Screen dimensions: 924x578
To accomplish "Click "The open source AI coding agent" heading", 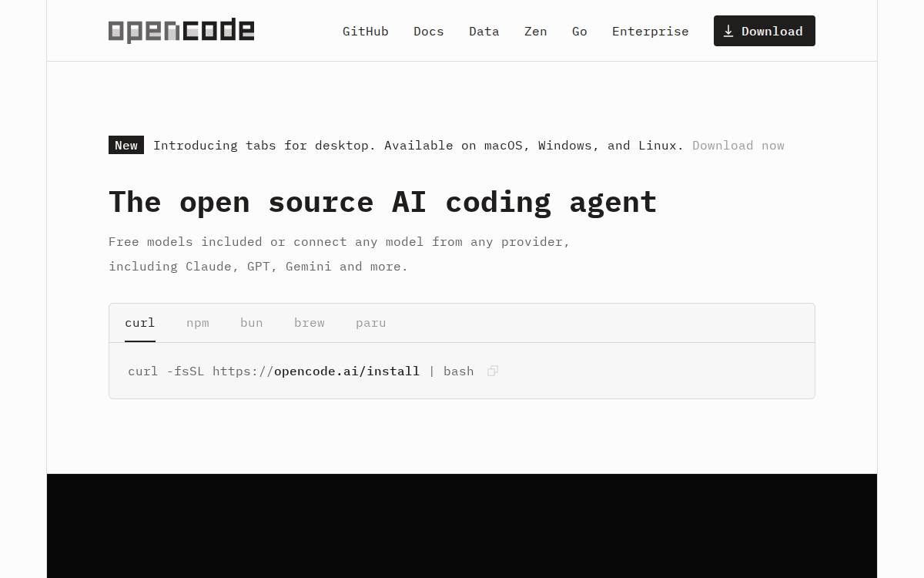I will tap(383, 202).
